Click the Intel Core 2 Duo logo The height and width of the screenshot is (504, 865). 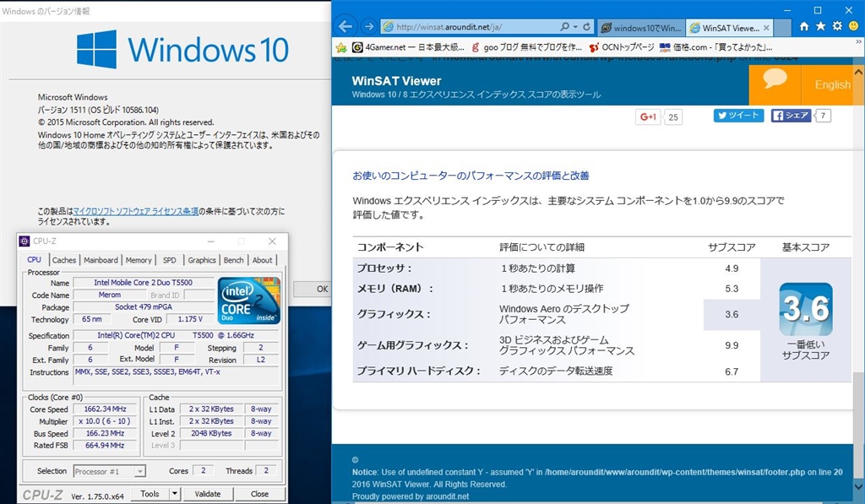coord(249,301)
